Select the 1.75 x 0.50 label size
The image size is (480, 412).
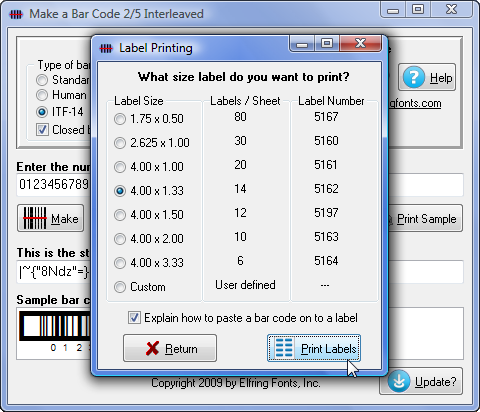click(x=149, y=119)
